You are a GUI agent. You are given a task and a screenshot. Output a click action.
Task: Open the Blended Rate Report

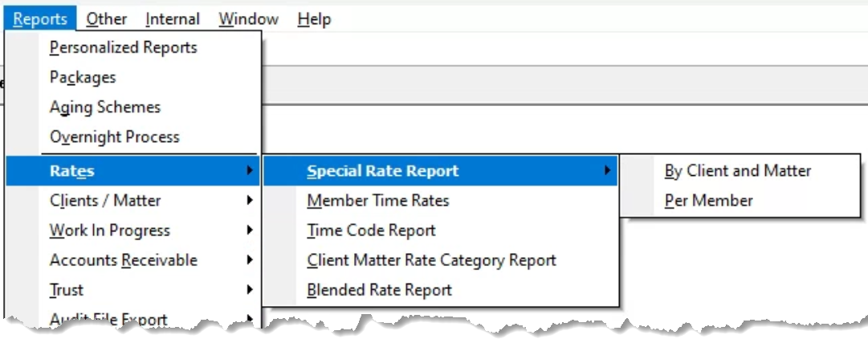440,290
